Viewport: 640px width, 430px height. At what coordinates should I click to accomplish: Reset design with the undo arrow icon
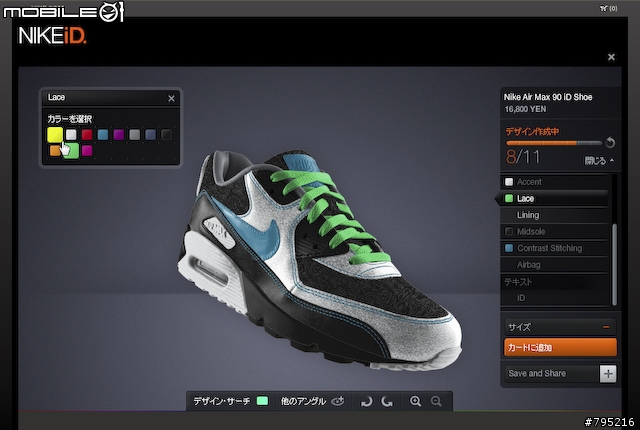[x=610, y=142]
